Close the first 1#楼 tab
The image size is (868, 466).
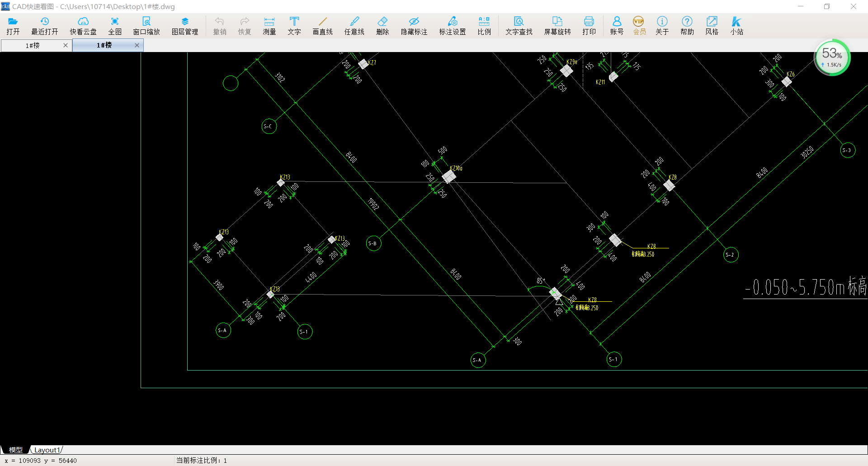coord(66,45)
